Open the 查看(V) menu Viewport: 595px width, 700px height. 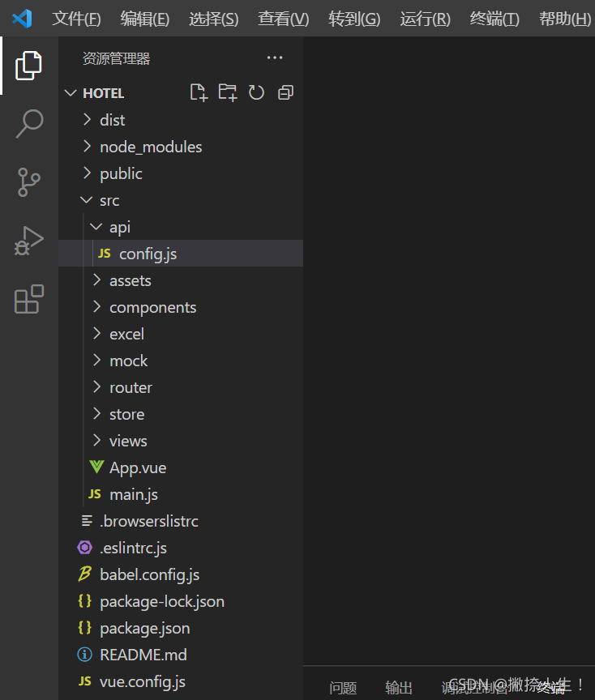click(283, 19)
